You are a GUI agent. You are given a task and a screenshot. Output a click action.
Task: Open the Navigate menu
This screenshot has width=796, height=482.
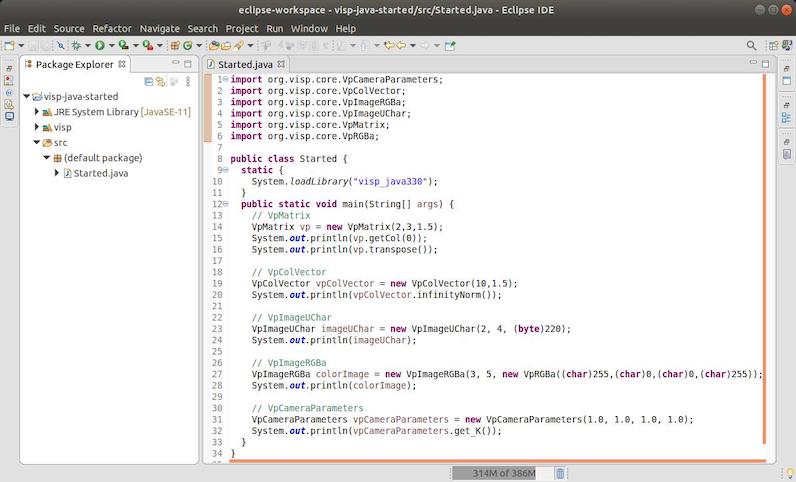point(160,29)
